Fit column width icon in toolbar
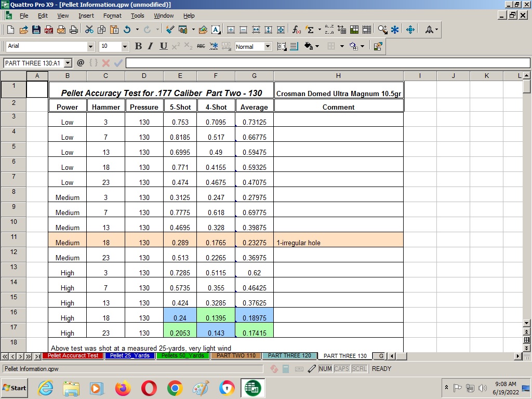This screenshot has width=532, height=399. pos(256,30)
